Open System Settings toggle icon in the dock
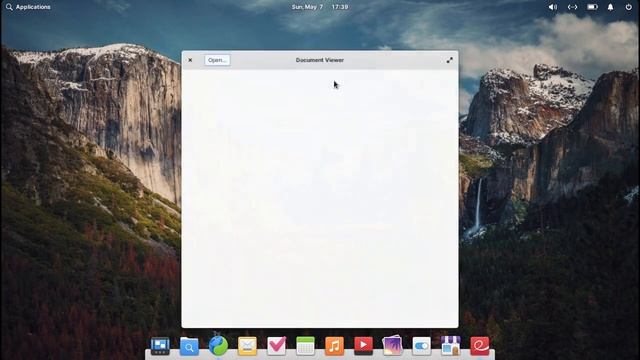640x360 pixels. pos(421,346)
